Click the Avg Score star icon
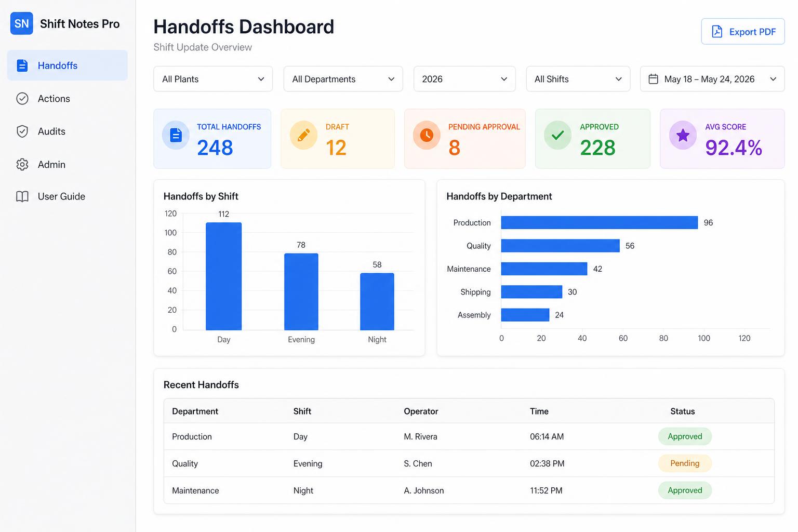The width and height of the screenshot is (798, 532). coord(683,135)
